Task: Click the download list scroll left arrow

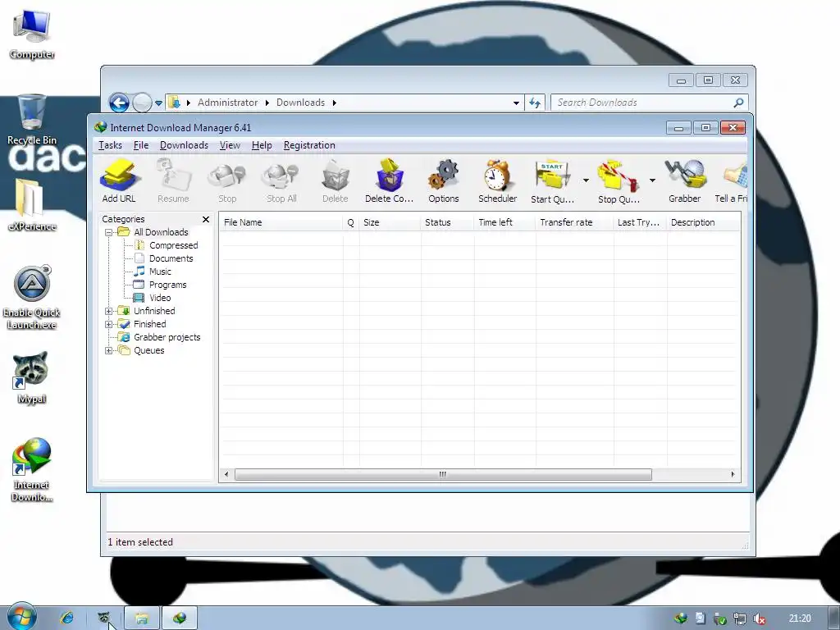Action: [x=226, y=475]
